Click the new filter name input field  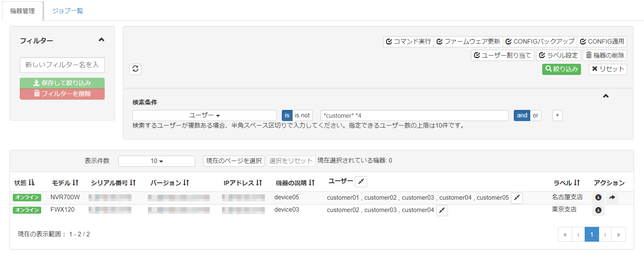click(x=62, y=65)
